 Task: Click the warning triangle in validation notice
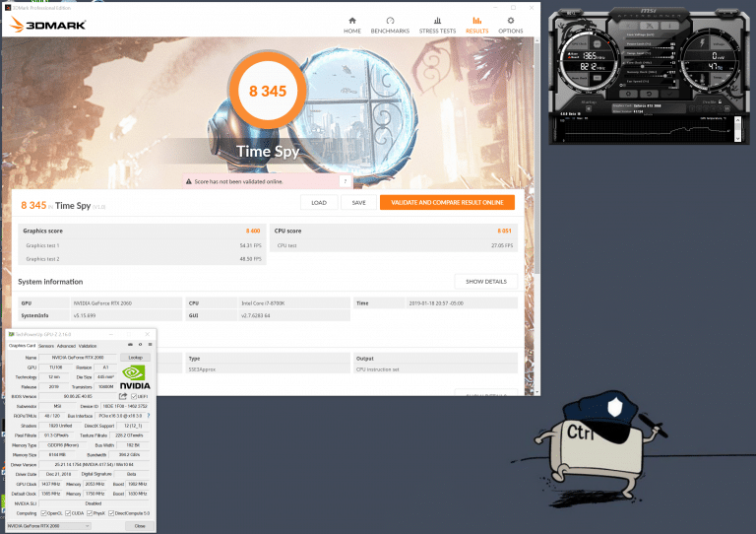click(189, 181)
